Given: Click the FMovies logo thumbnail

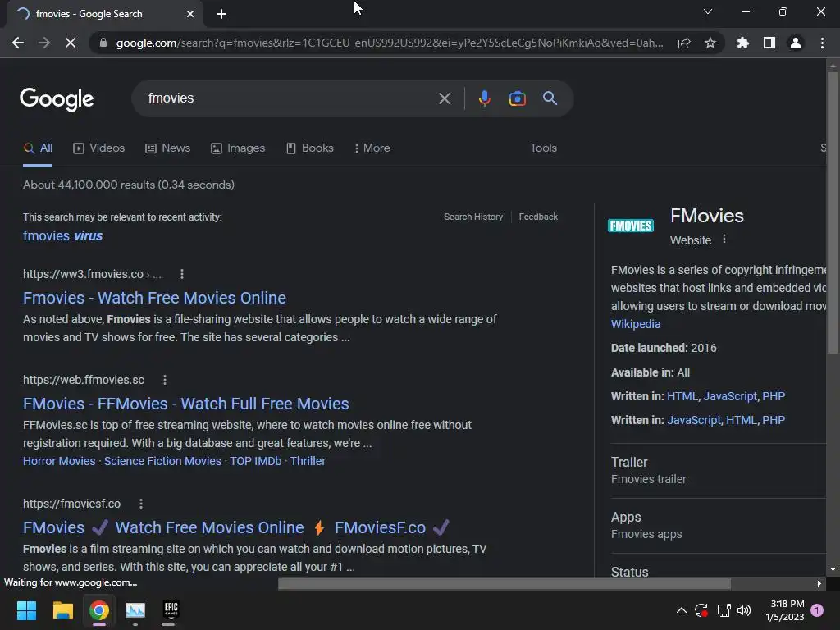Looking at the screenshot, I should pos(631,226).
